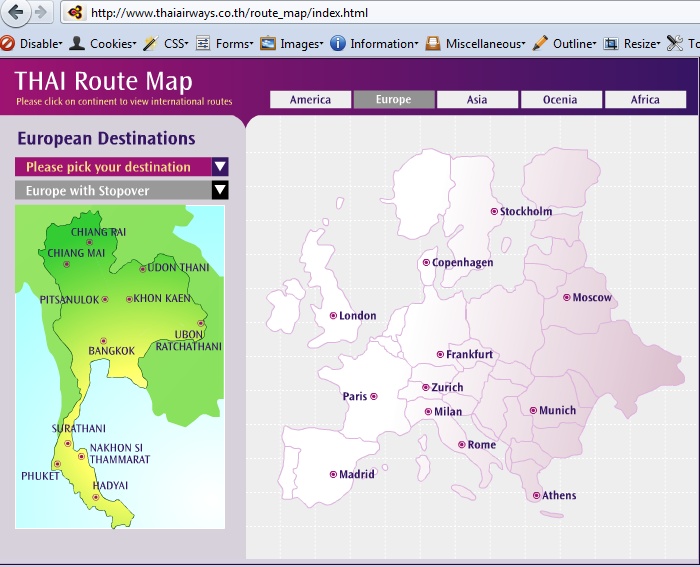Click the Images toolbar icon
The height and width of the screenshot is (567, 700).
point(268,43)
